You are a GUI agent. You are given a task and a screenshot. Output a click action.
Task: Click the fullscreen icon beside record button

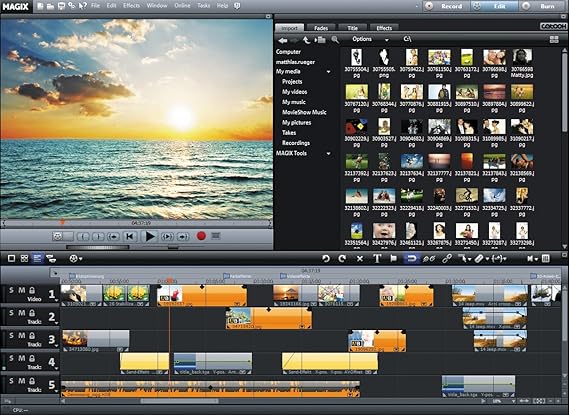coord(216,236)
